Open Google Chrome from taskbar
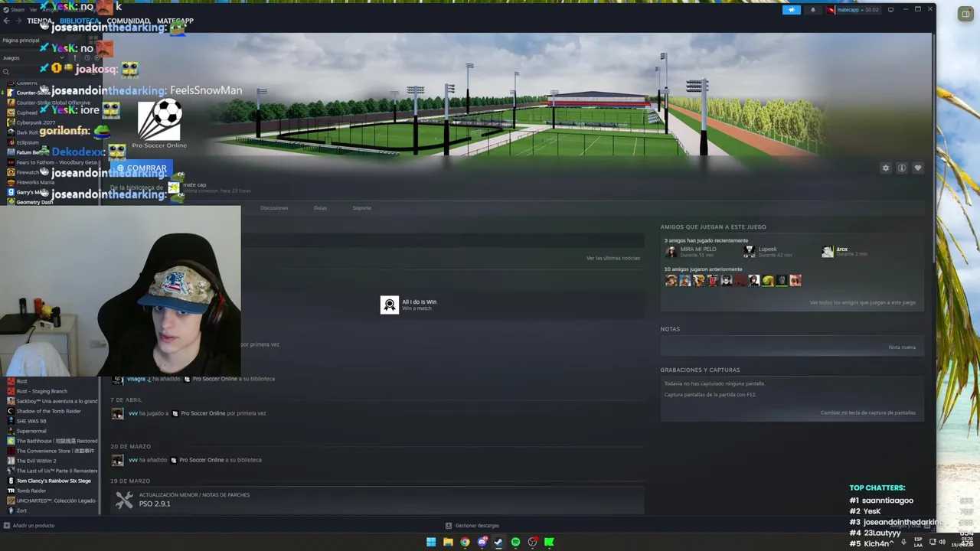Screen dimensions: 980x551 point(465,542)
